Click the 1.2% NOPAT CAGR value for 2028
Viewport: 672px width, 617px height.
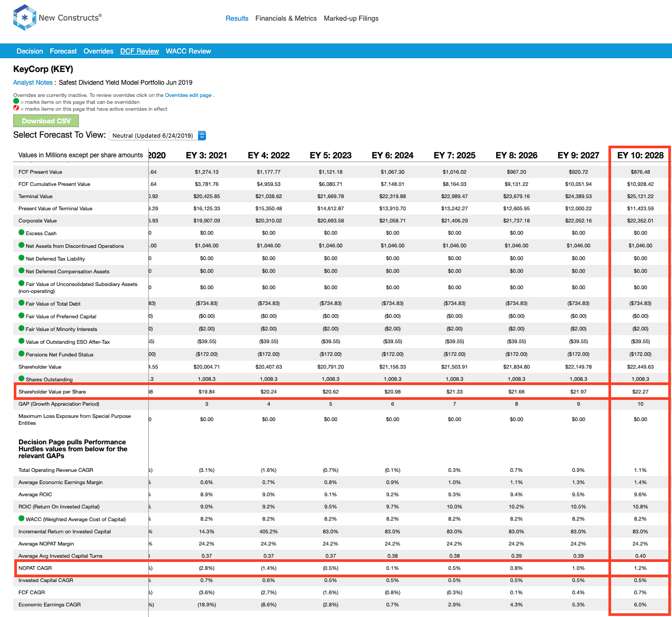[x=640, y=568]
